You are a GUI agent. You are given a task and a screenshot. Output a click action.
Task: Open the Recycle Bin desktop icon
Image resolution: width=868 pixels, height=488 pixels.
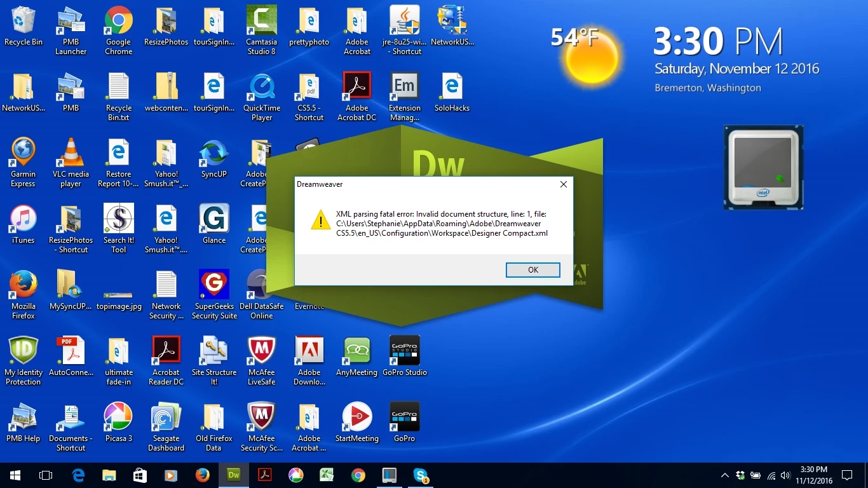[24, 27]
